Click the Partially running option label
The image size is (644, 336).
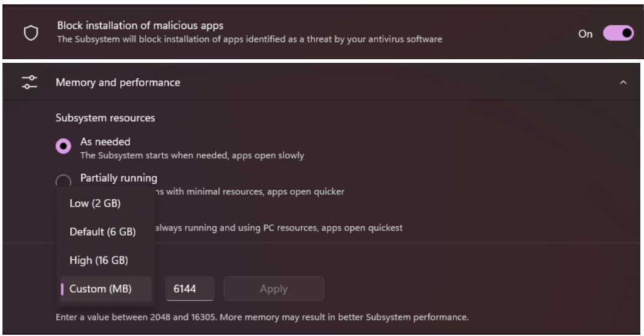(118, 178)
